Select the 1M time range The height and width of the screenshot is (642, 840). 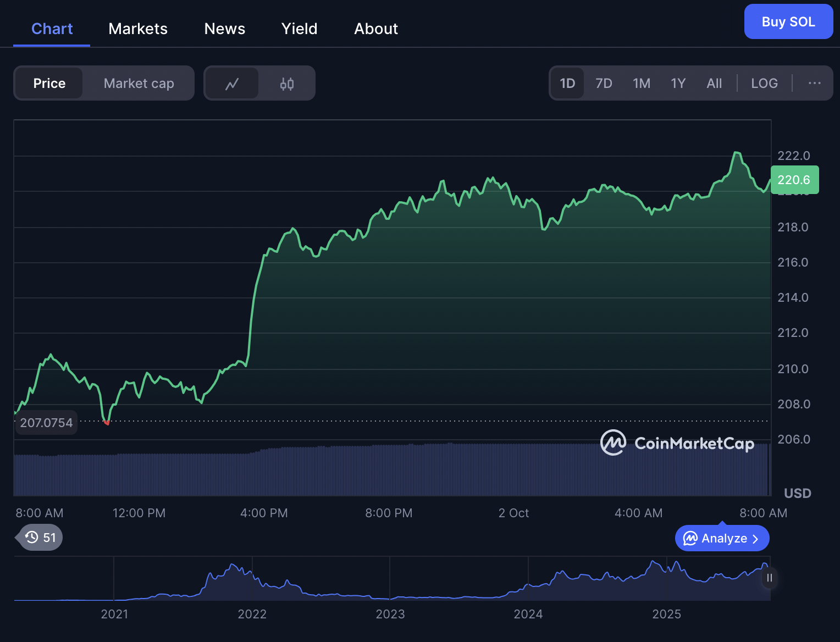pyautogui.click(x=641, y=83)
